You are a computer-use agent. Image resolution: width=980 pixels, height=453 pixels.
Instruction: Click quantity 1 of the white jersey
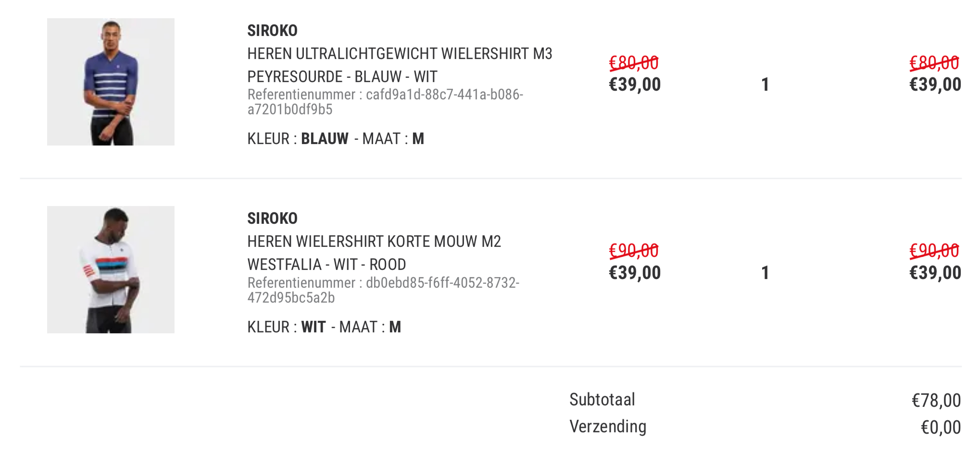click(765, 273)
